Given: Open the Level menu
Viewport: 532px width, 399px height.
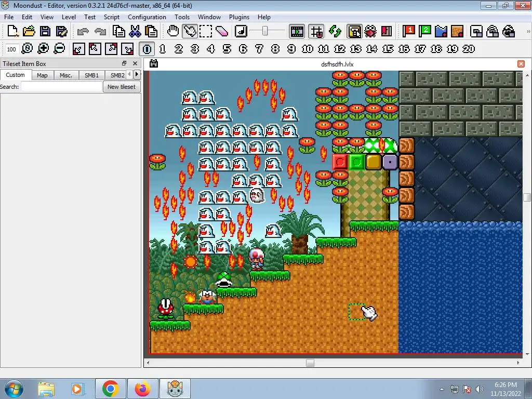Looking at the screenshot, I should 69,17.
